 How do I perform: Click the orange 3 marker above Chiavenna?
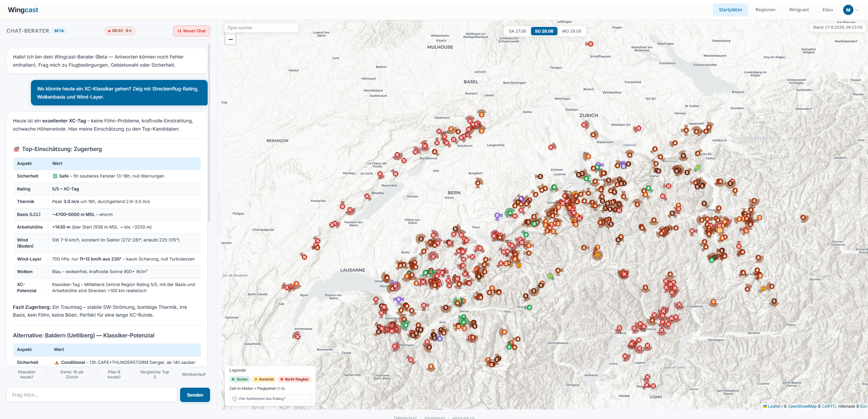pos(713,302)
